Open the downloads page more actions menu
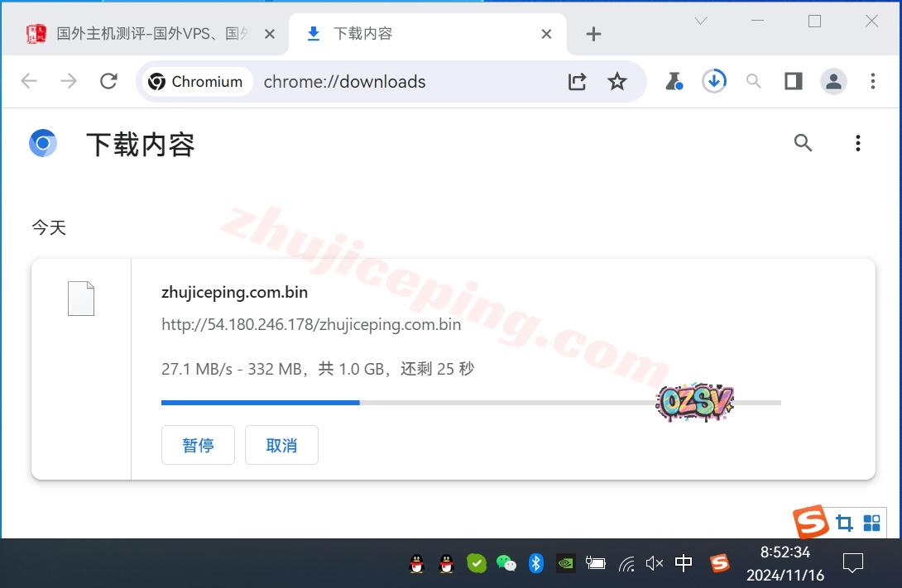Screen dimensions: 902x588 point(858,143)
